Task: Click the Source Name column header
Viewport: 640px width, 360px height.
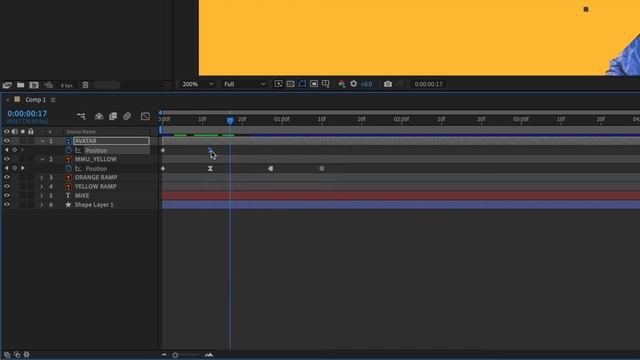Action: coord(81,131)
